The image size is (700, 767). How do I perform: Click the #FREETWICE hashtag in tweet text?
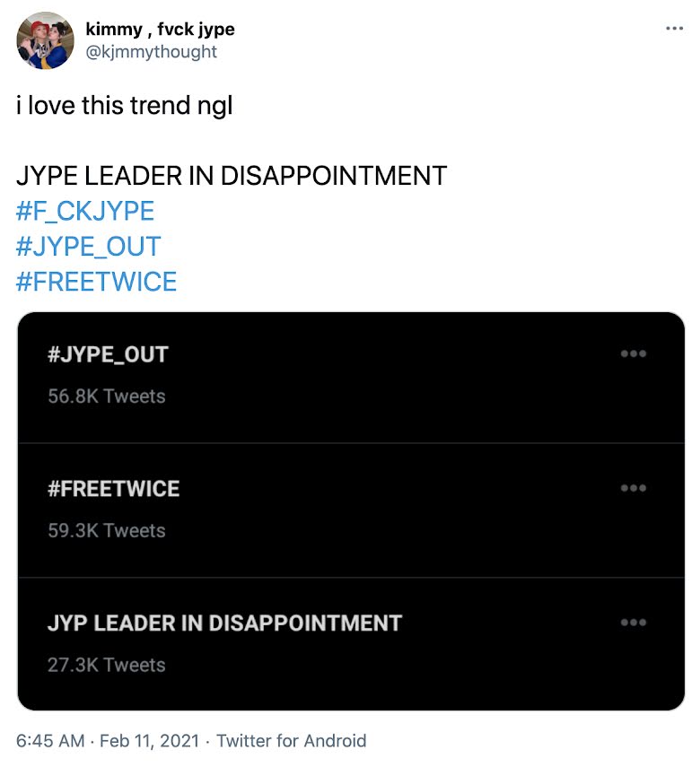pos(96,282)
